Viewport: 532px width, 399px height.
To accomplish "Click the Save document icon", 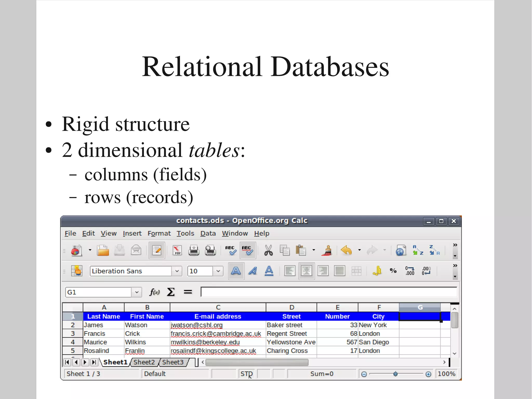I will click(x=119, y=251).
